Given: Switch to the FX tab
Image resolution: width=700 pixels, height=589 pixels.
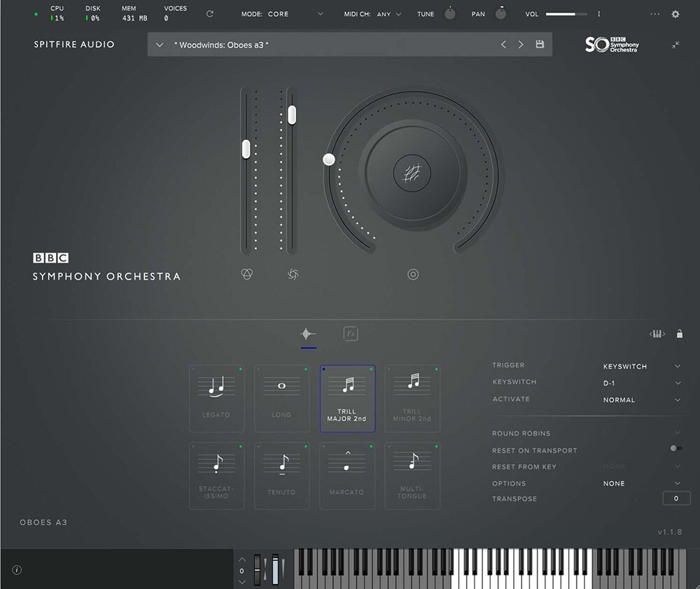Looking at the screenshot, I should click(351, 333).
